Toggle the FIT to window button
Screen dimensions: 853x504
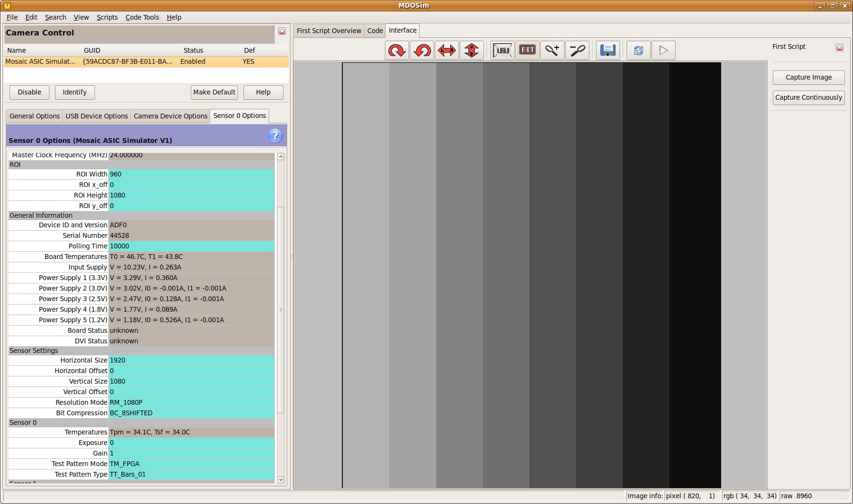tap(527, 50)
